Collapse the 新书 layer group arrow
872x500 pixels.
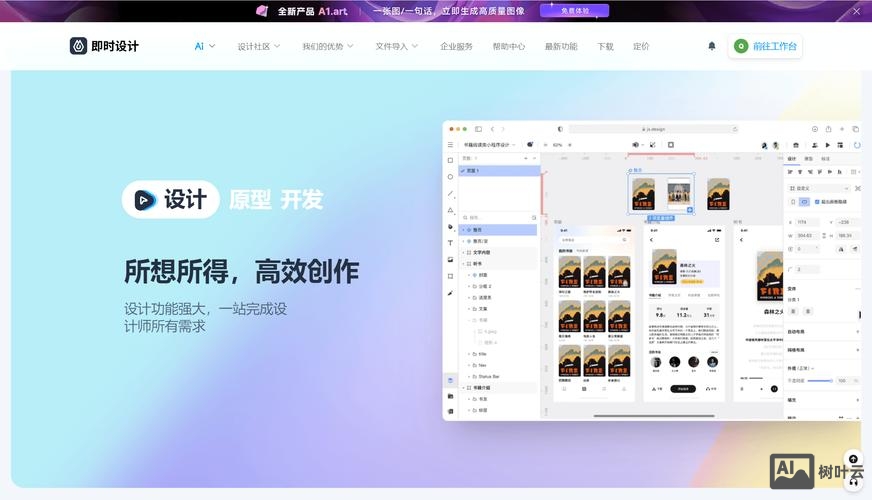(463, 264)
